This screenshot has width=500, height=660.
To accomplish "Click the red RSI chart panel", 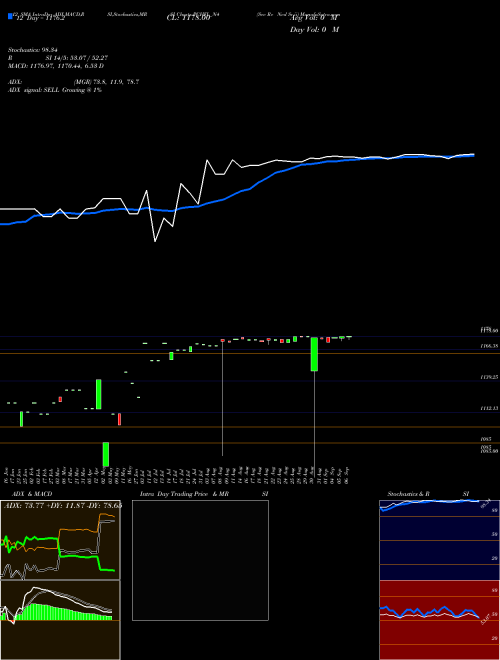I will [x=439, y=620].
